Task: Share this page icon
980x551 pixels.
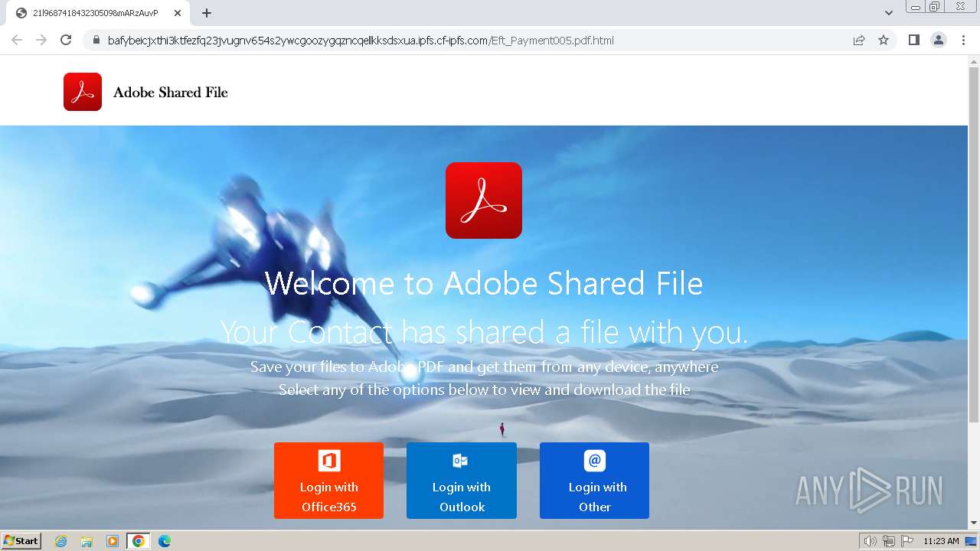Action: (x=859, y=40)
